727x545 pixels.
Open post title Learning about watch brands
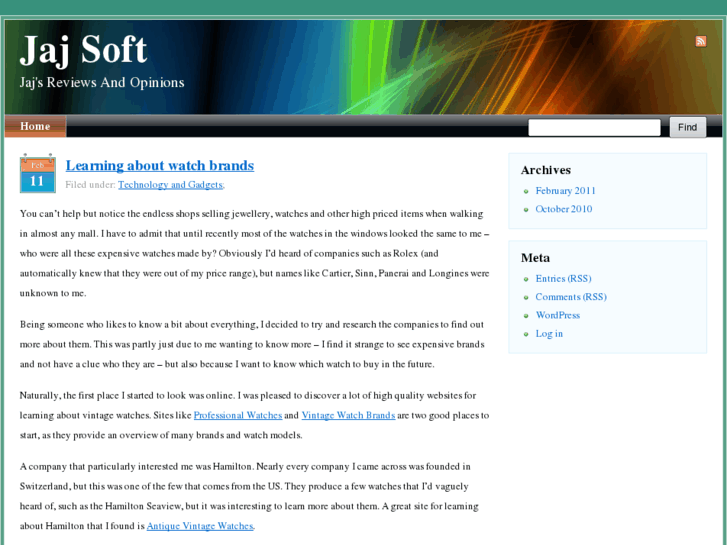pos(160,166)
